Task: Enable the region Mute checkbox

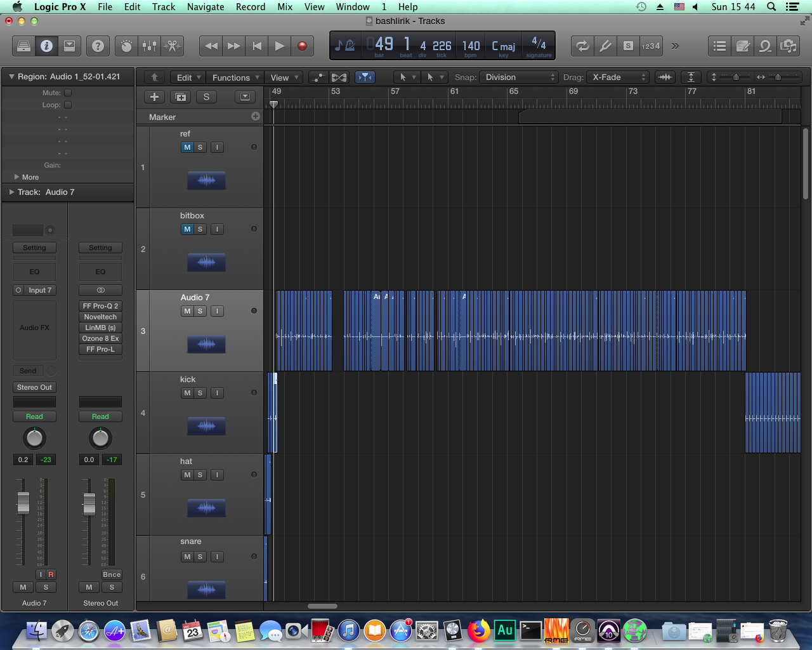Action: [68, 93]
